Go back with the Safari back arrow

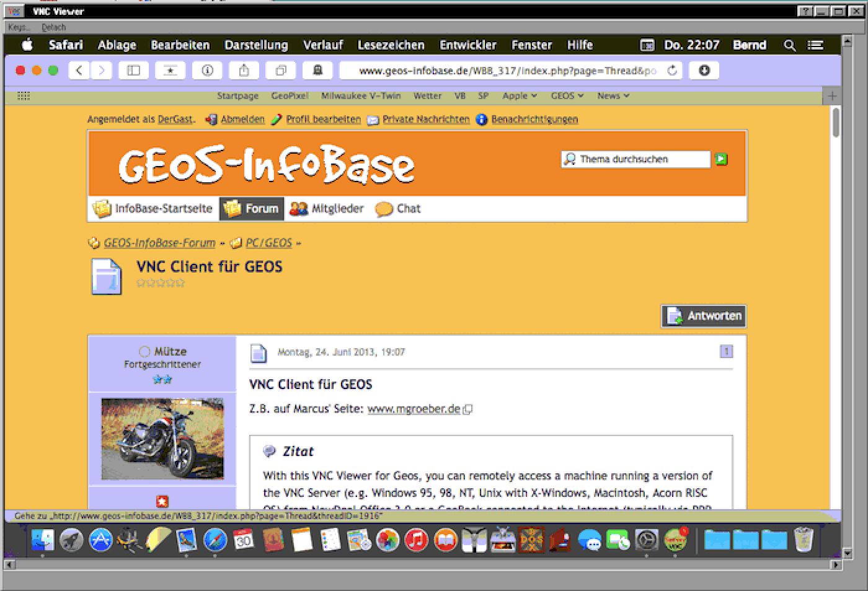point(79,71)
